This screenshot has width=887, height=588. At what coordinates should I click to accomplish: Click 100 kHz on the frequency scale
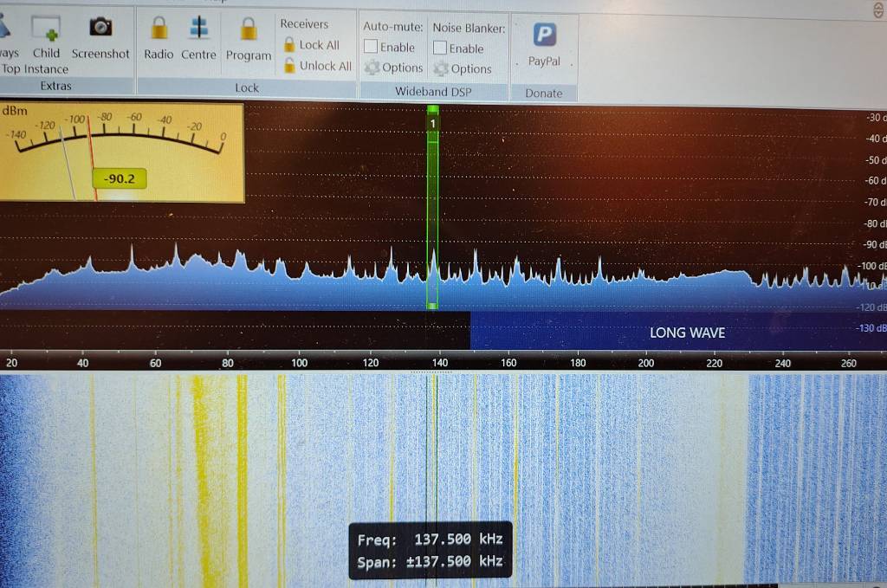point(299,363)
